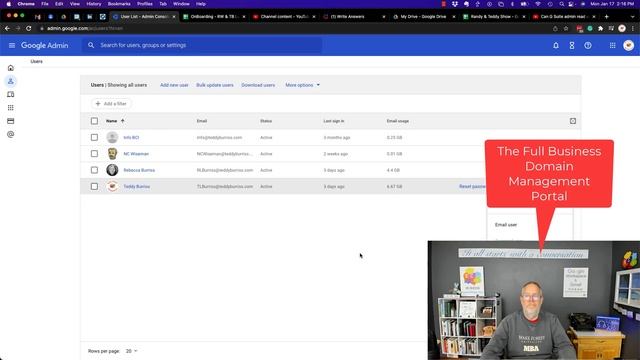Open the Chrome File menu
The width and height of the screenshot is (640, 360).
pos(44,4)
